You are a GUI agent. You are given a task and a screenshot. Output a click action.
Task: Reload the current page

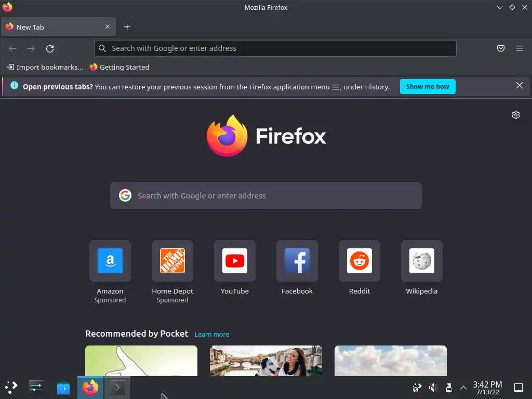click(x=50, y=48)
